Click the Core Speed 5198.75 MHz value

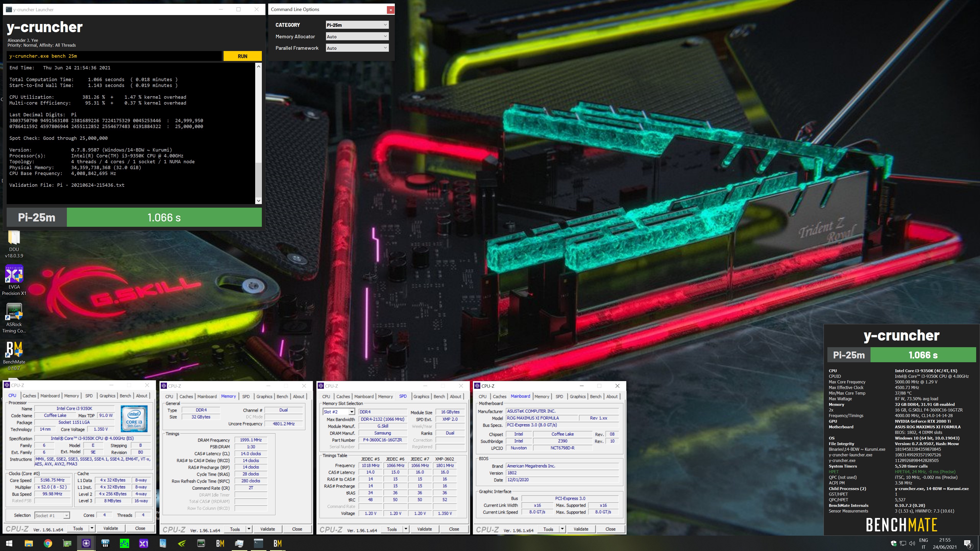coord(53,480)
